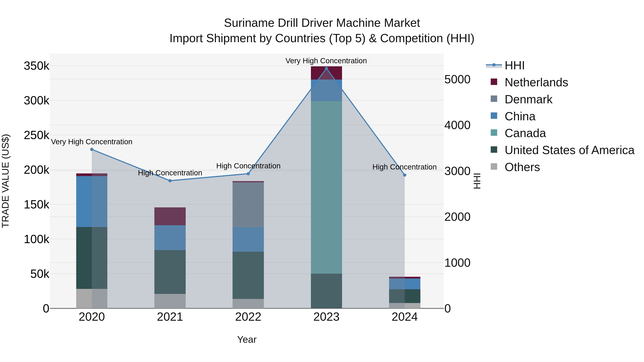
Task: Click the United States segment in 2022 bar
Action: [248, 275]
